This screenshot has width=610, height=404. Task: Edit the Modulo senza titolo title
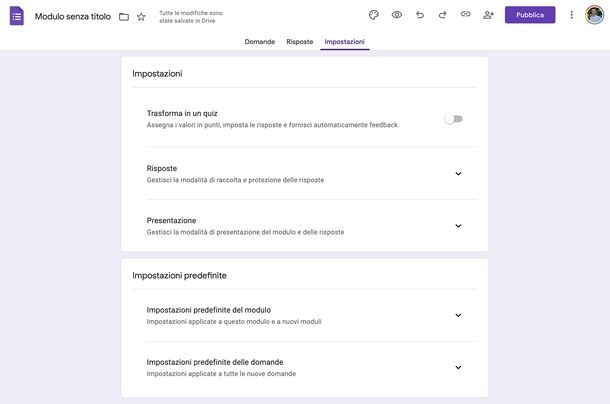[73, 16]
